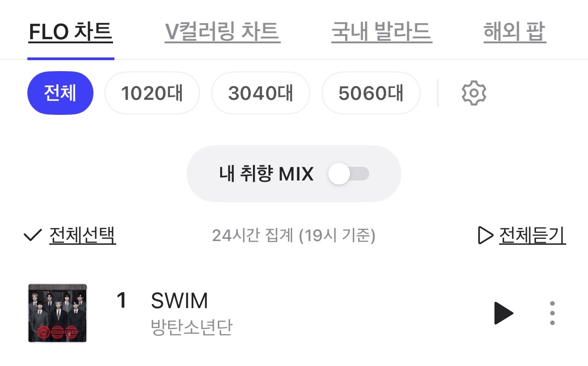Open the SWIM album cover thumbnail
The width and height of the screenshot is (588, 366).
57,313
